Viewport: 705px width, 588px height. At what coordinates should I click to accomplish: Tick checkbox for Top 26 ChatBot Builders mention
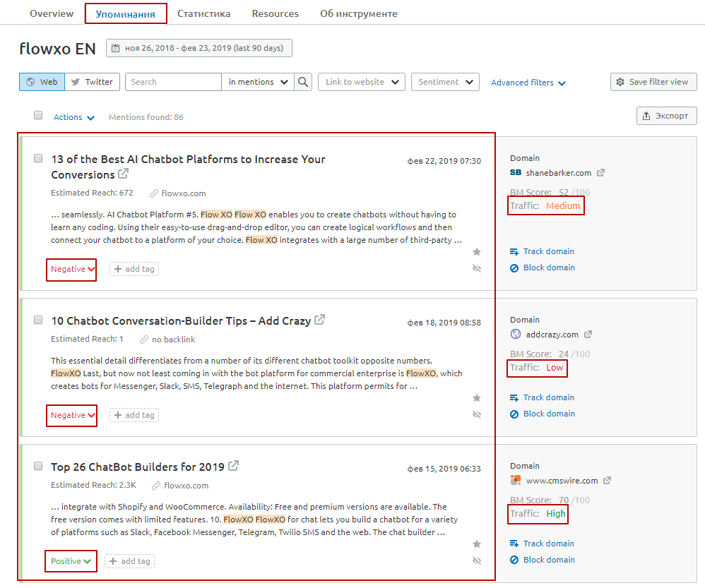tap(38, 466)
